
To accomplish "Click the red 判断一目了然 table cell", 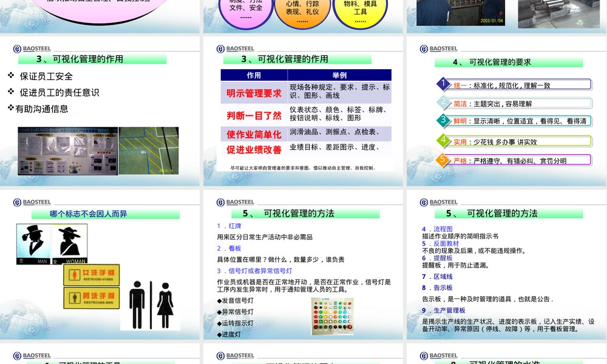I will 254,115.
